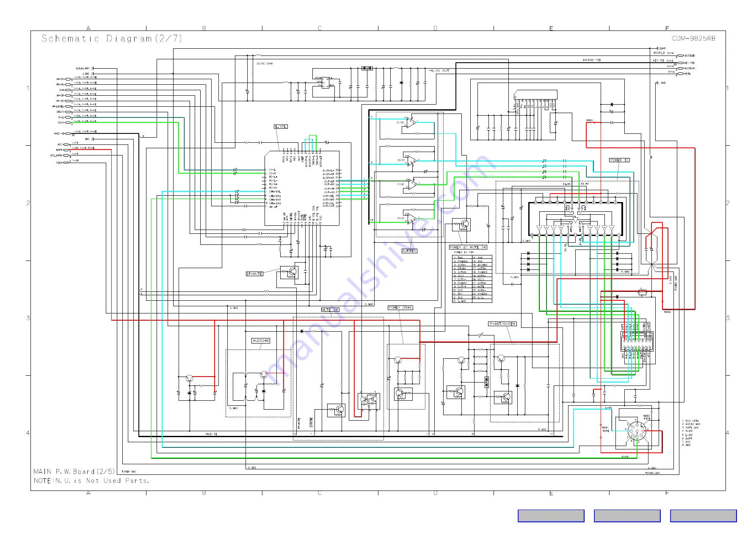Click the FM-IN input terminal label

61,84
